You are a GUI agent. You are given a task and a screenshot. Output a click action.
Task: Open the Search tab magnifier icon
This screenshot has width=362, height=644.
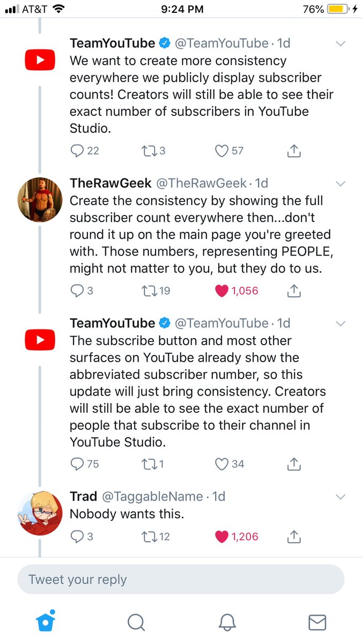136,622
